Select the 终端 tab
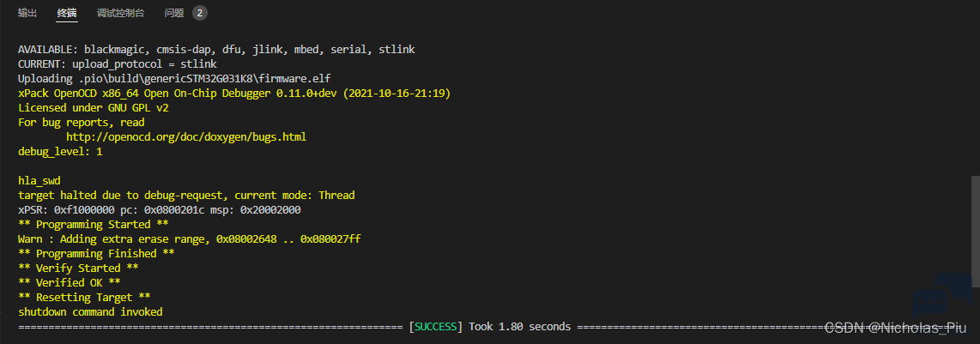 click(66, 13)
